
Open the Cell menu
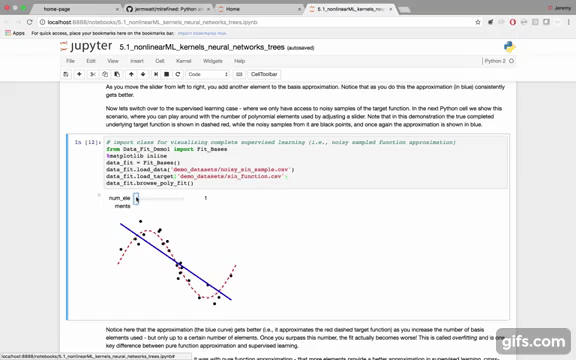coord(159,61)
